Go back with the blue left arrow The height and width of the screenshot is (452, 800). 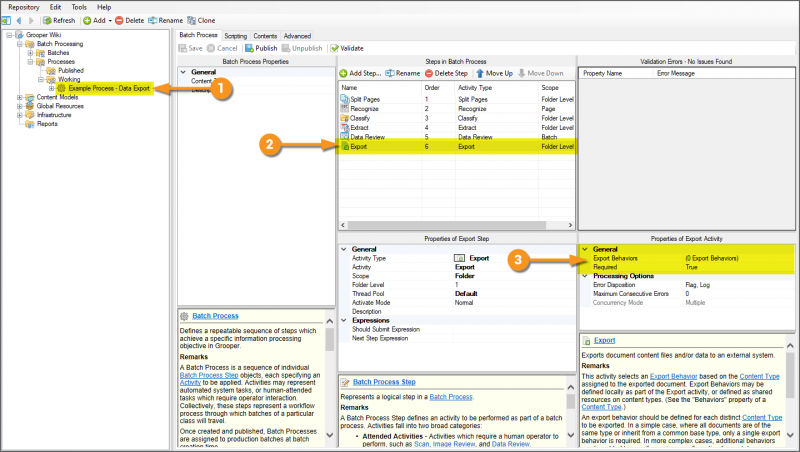coord(19,20)
